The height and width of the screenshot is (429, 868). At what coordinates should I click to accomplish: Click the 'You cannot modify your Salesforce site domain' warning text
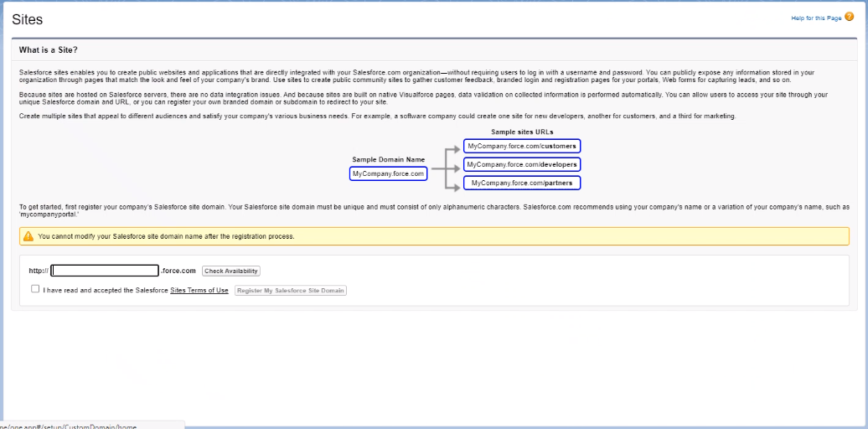point(166,236)
